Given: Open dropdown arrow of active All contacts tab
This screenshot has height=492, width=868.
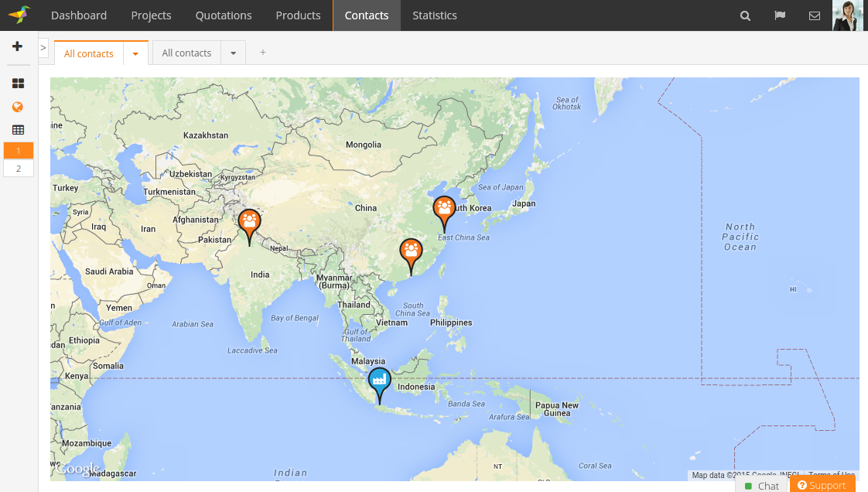Looking at the screenshot, I should pyautogui.click(x=135, y=53).
